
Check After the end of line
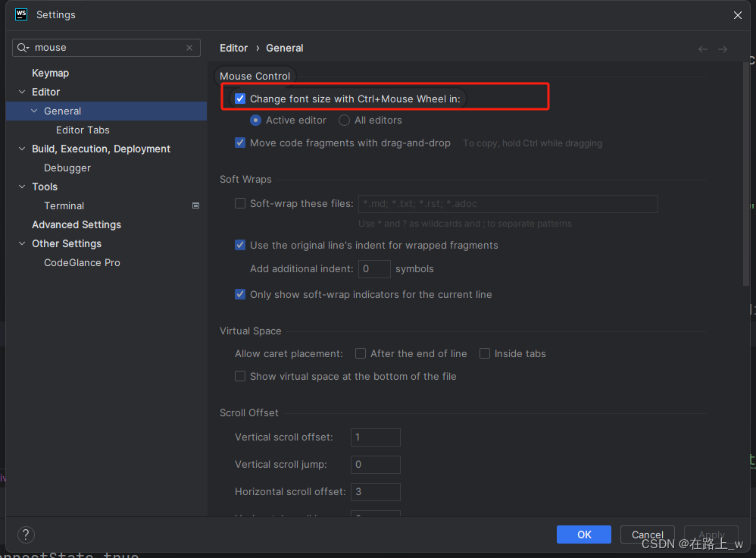(x=361, y=353)
